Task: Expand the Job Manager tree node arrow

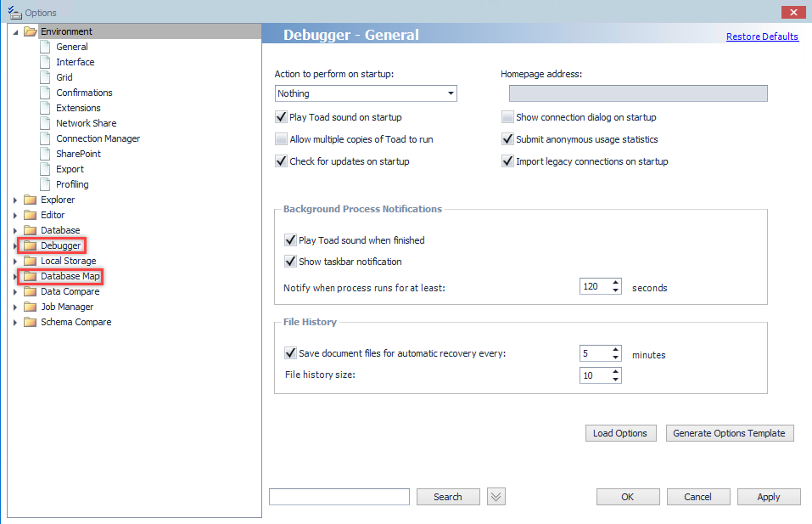Action: pos(15,307)
